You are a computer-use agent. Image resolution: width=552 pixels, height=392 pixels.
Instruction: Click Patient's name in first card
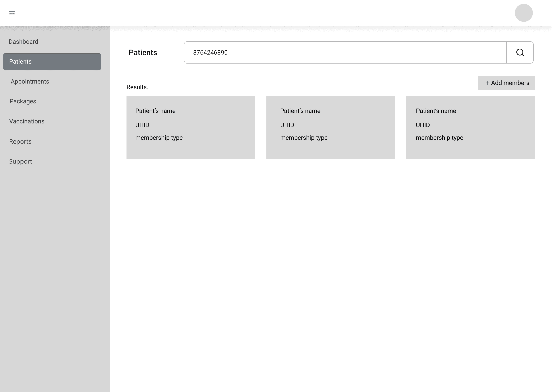click(x=155, y=111)
